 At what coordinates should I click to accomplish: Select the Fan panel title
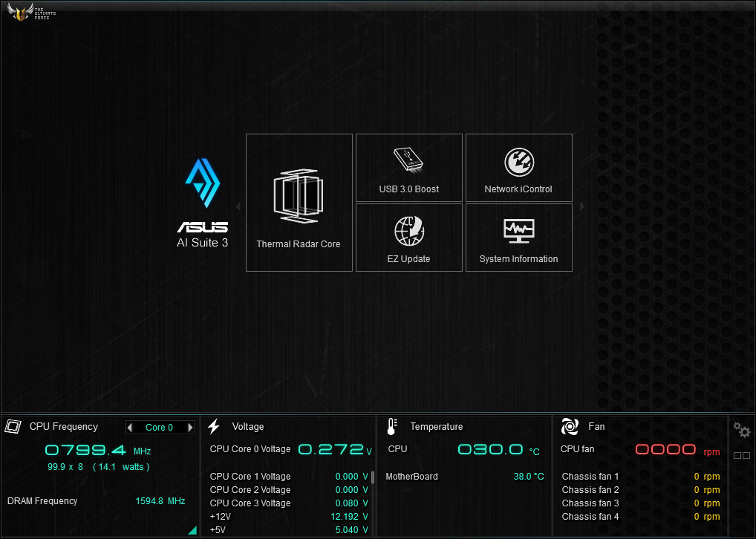596,426
